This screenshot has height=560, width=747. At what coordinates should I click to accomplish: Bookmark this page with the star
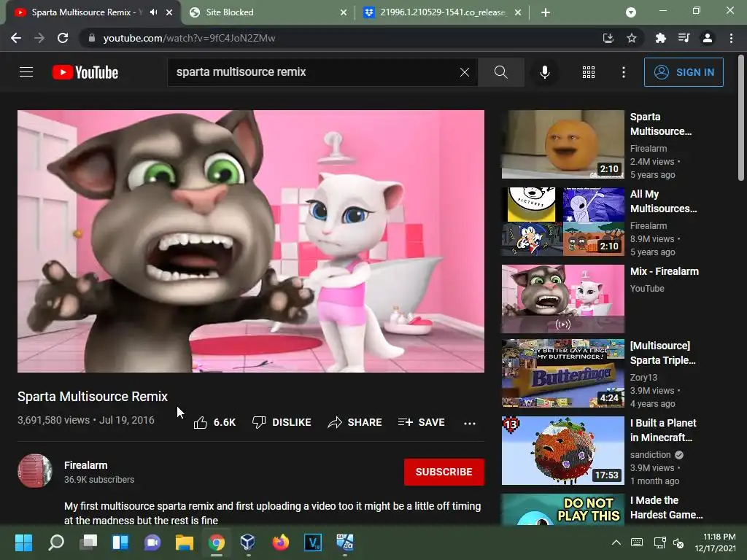click(x=631, y=38)
